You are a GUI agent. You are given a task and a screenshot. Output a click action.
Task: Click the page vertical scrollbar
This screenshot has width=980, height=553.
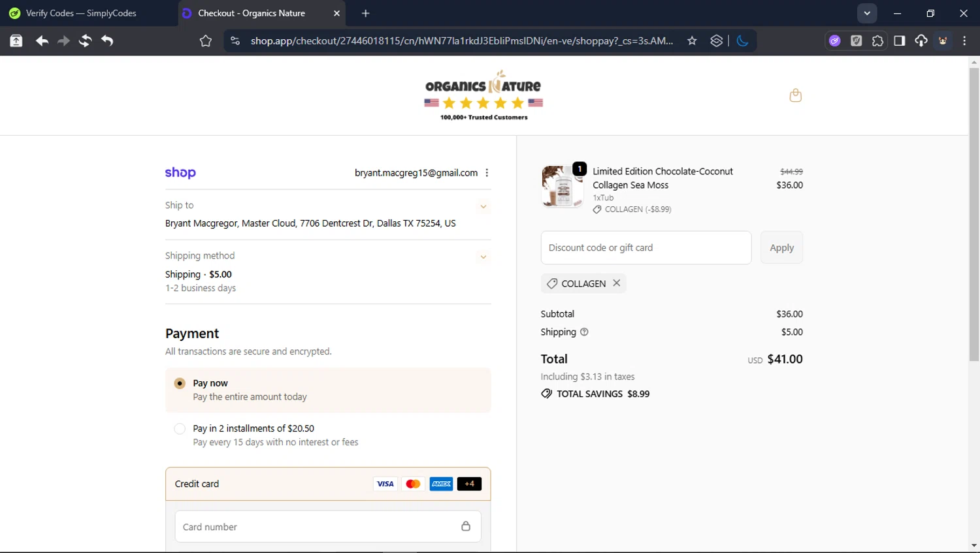point(974,214)
